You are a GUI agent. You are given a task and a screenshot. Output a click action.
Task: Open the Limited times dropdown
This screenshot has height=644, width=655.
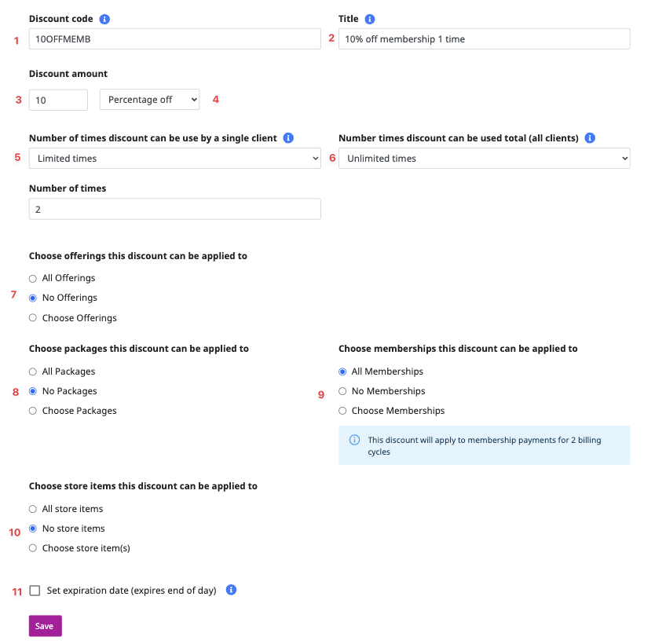(174, 159)
